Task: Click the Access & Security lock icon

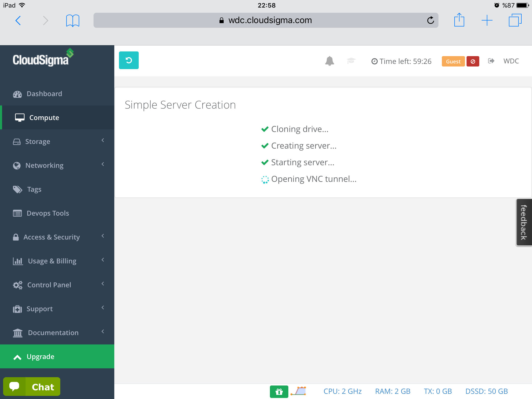Action: point(16,237)
